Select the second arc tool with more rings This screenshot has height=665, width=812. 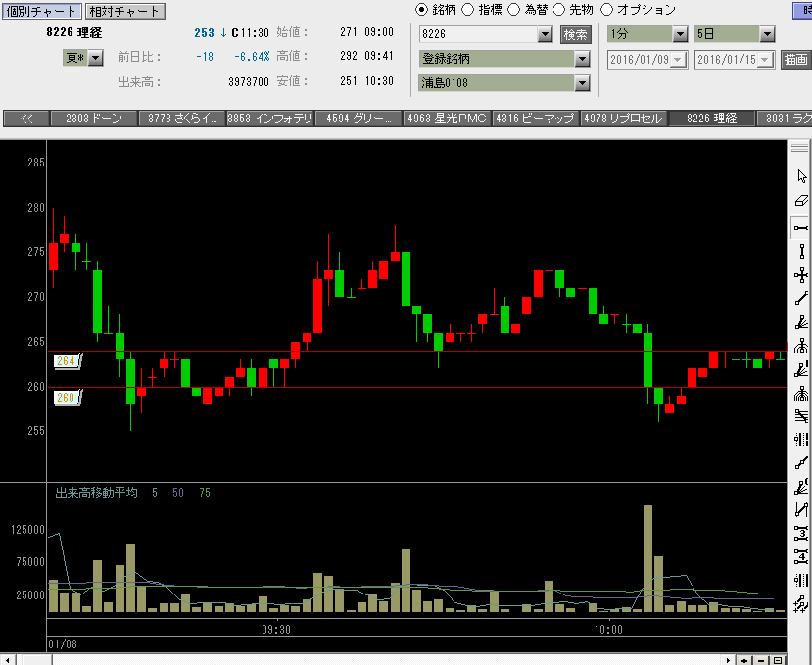click(x=801, y=393)
